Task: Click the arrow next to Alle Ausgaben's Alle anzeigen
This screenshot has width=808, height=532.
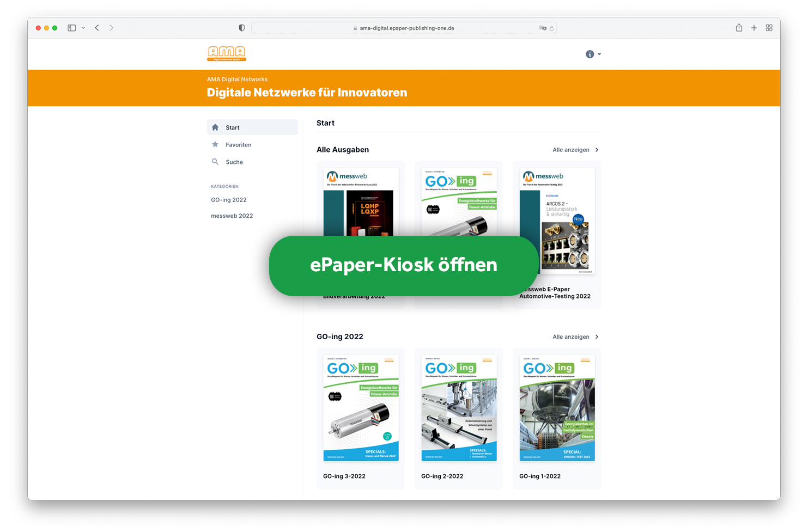Action: point(597,150)
